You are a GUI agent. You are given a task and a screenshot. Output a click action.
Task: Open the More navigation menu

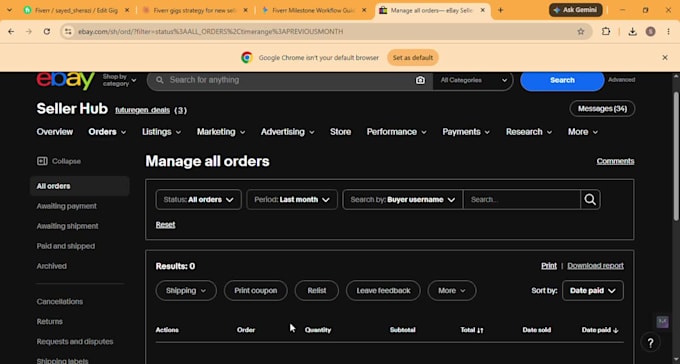(583, 132)
